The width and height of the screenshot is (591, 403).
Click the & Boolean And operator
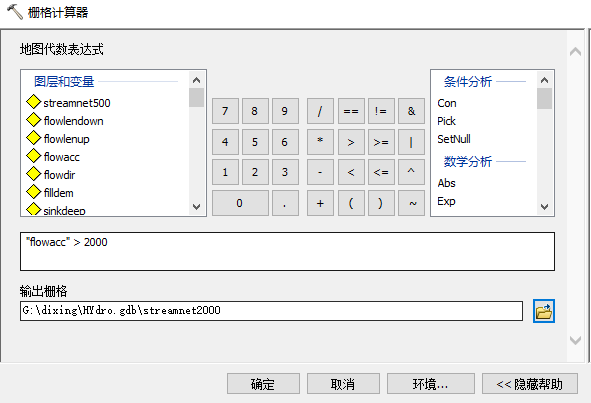coord(411,111)
